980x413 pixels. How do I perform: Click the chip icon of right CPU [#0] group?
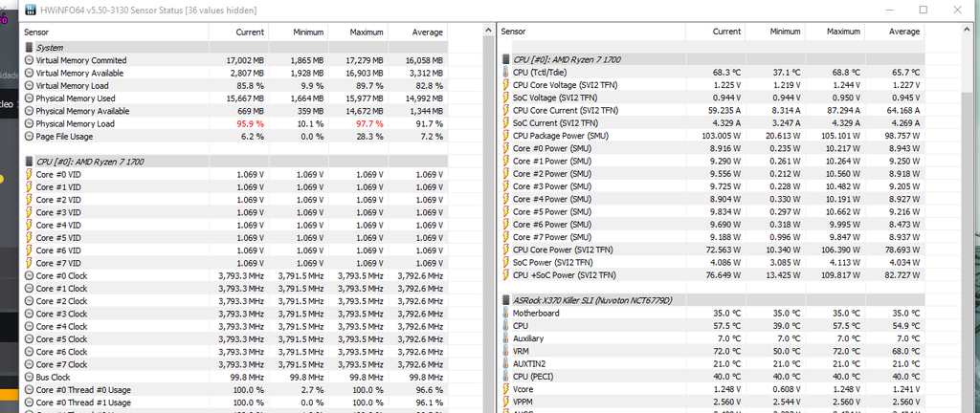pyautogui.click(x=506, y=60)
